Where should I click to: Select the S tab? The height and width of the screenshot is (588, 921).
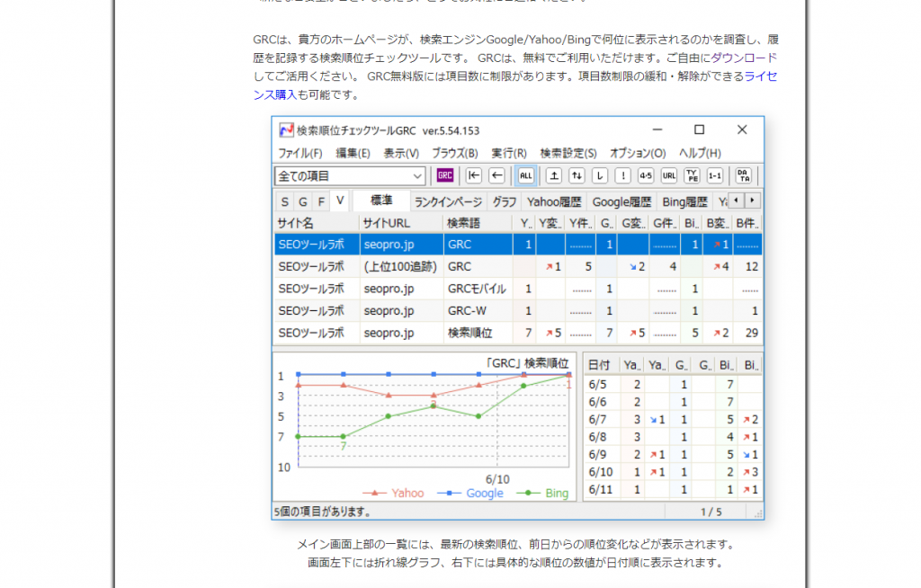click(x=285, y=201)
